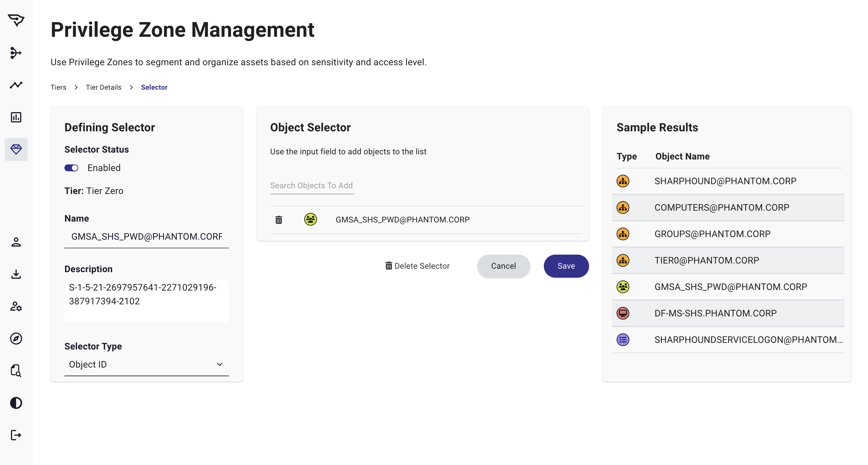Toggle the Selector Status Enabled switch
Viewport: 868px width, 465px height.
(x=71, y=168)
